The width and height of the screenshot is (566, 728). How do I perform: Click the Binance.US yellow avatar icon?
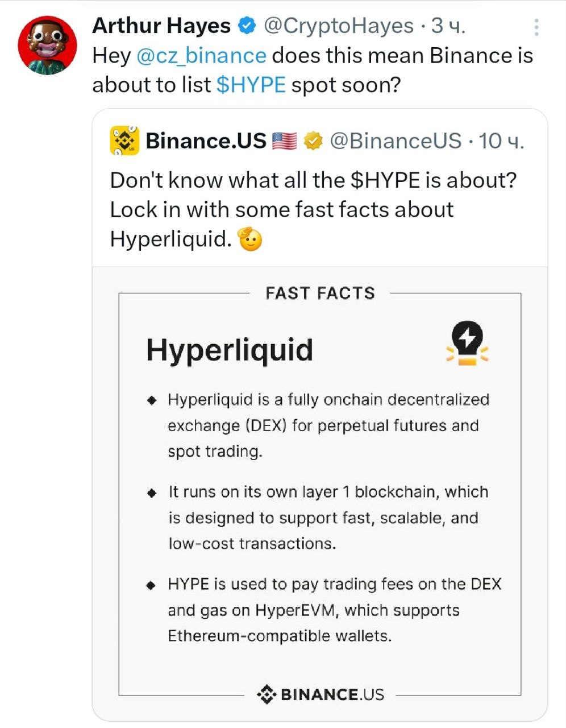pos(124,141)
